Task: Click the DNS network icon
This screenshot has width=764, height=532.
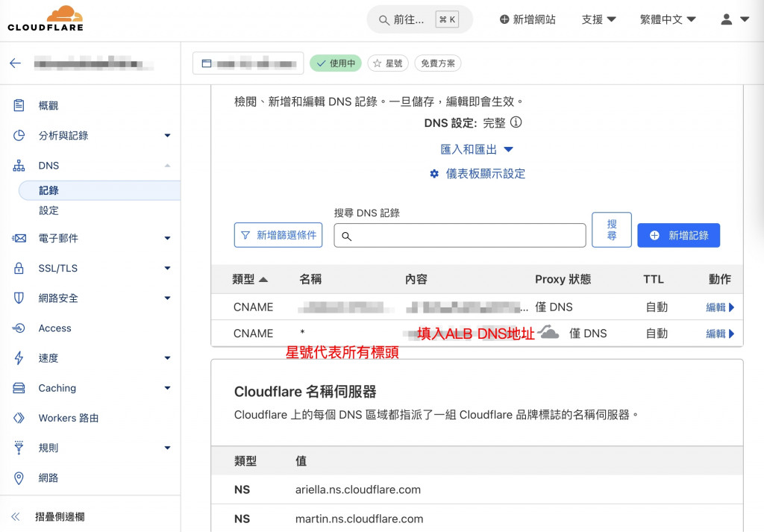Action: (19, 166)
